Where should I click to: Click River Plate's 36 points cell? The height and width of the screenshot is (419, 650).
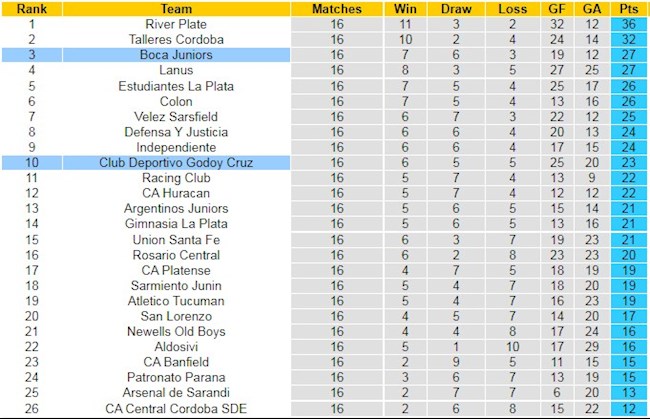(x=628, y=24)
